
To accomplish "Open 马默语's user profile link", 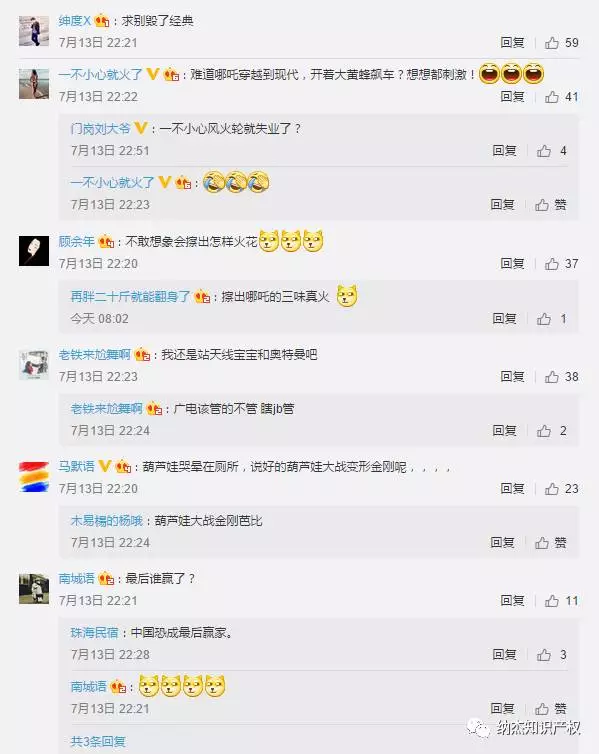I will tap(76, 466).
